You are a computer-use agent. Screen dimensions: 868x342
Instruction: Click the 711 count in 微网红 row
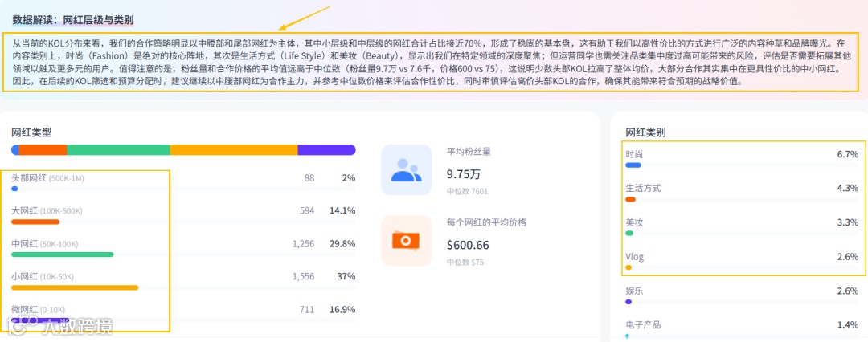[x=307, y=309]
